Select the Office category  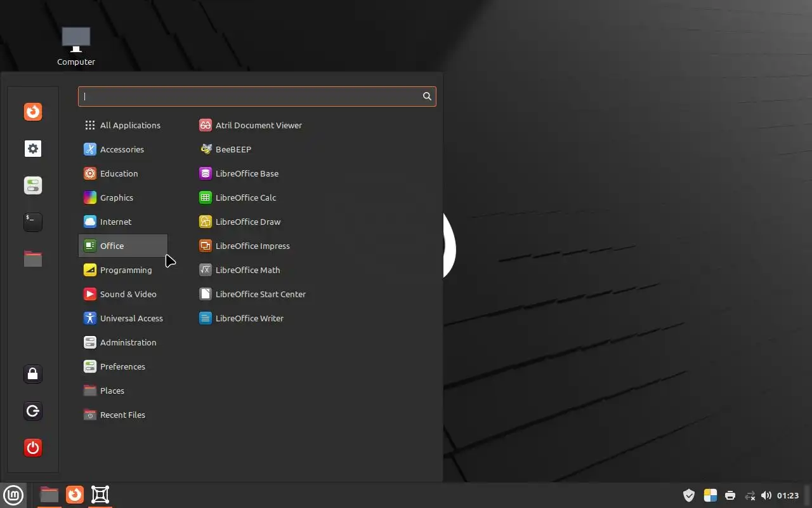[x=123, y=246]
